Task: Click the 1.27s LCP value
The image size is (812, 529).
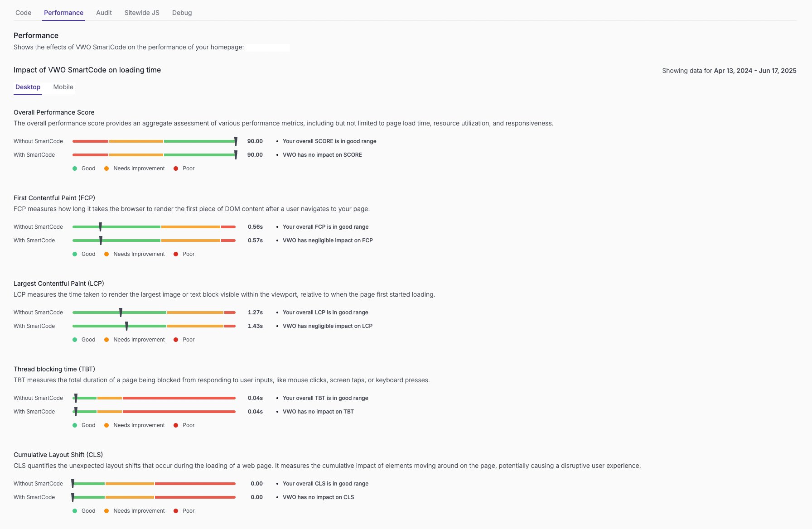Action: 255,313
